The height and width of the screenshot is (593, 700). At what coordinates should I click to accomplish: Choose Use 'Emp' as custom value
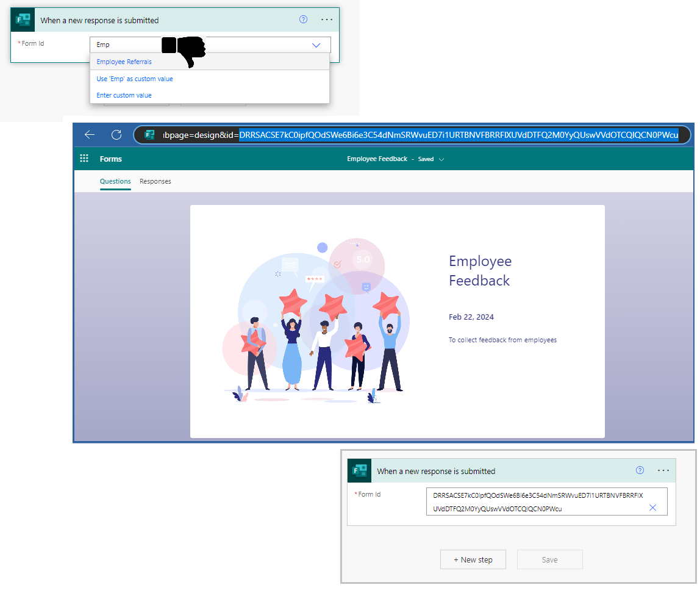pos(135,79)
